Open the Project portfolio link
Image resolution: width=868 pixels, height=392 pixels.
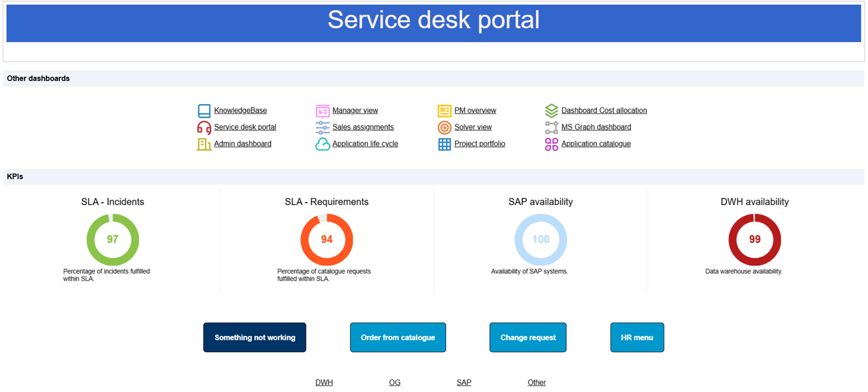click(480, 144)
